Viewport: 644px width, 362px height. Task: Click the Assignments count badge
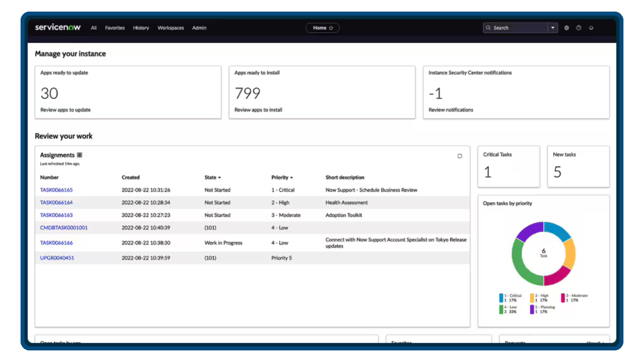click(80, 155)
